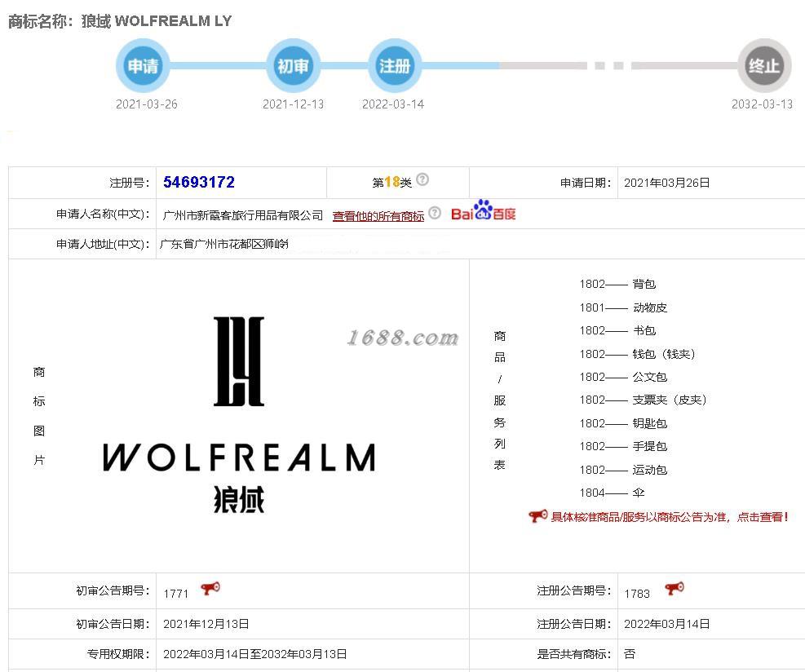This screenshot has width=805, height=672.
Task: Click exclusive right period 2022年03月14日至2032年03月13日
Action: [x=254, y=654]
